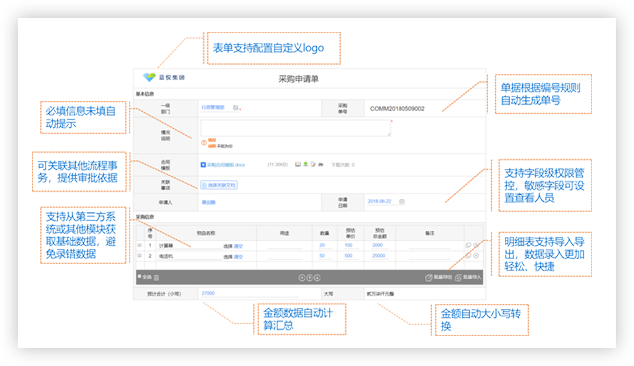The image size is (634, 366).
Task: Click the 批量导出 batch export button
Action: coord(439,277)
